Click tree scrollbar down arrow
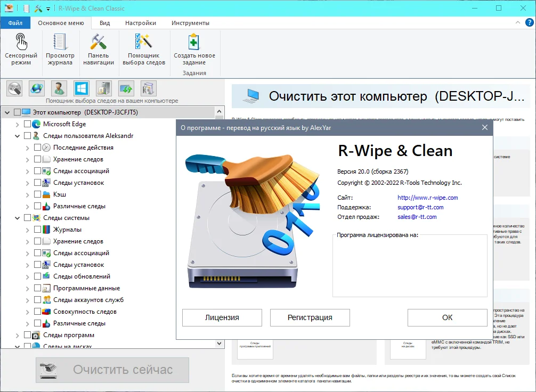 coord(220,344)
